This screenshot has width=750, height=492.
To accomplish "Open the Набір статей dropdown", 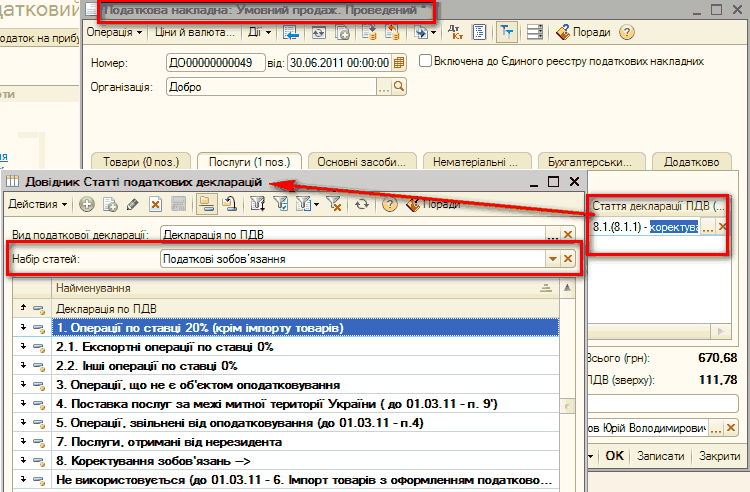I will [551, 259].
